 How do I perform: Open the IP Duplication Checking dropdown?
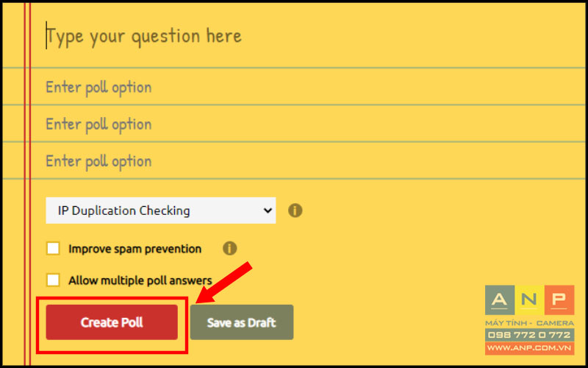(160, 210)
